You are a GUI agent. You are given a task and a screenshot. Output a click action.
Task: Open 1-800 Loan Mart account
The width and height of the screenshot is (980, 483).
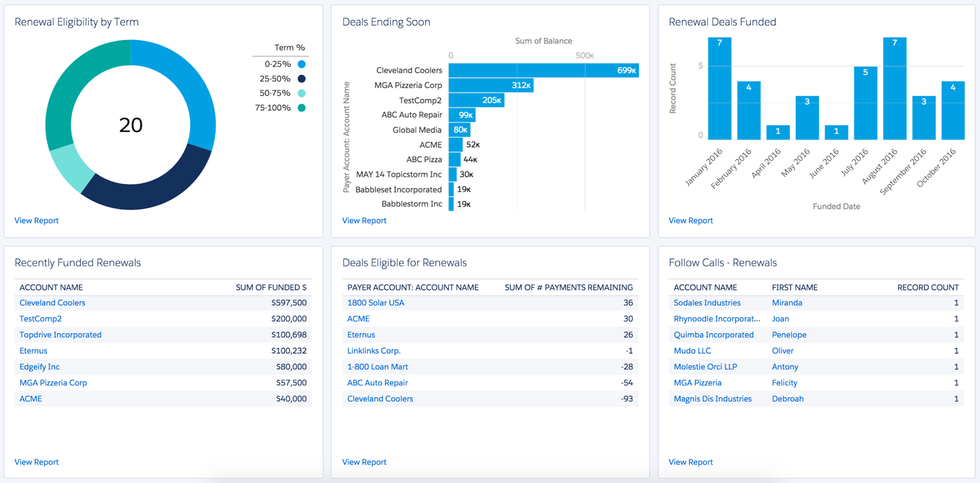click(377, 366)
